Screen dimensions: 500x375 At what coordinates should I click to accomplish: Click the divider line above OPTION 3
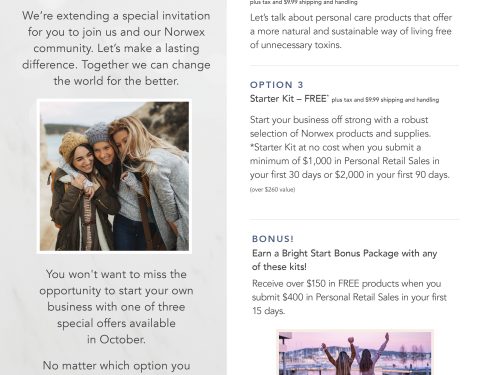pos(354,66)
